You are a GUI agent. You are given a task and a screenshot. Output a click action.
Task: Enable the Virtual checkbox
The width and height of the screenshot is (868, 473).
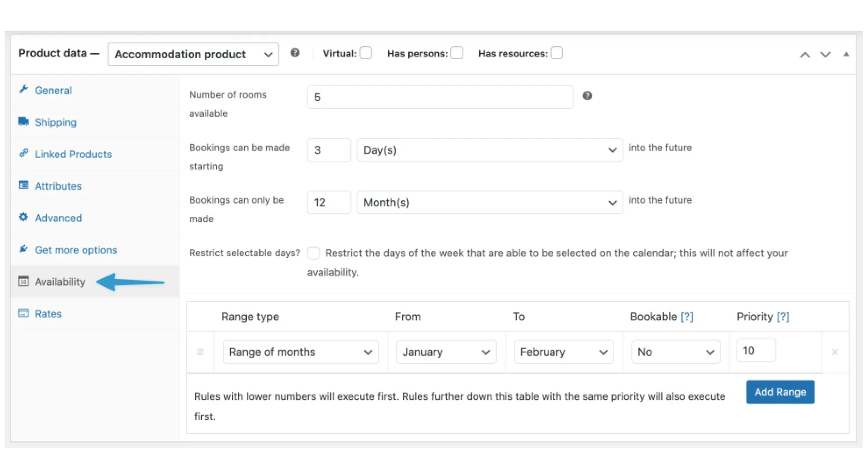coord(366,53)
